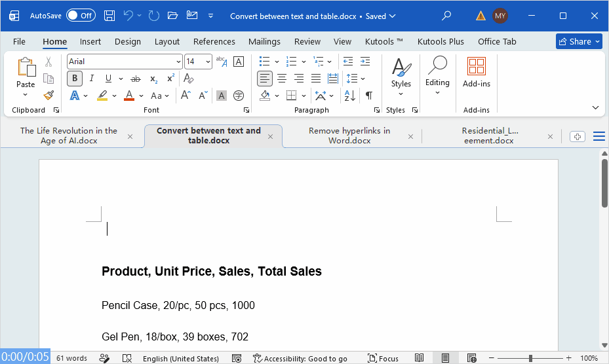
Task: Add a new document tab
Action: 577,137
